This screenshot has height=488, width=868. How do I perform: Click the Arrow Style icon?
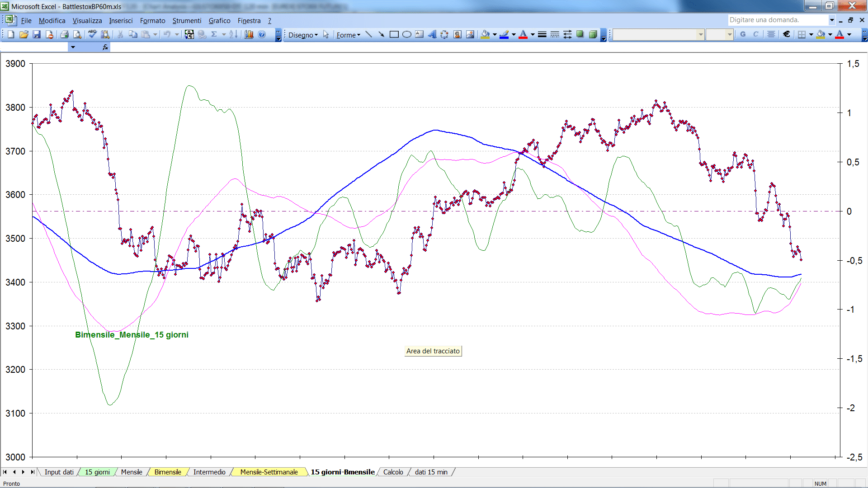[567, 34]
